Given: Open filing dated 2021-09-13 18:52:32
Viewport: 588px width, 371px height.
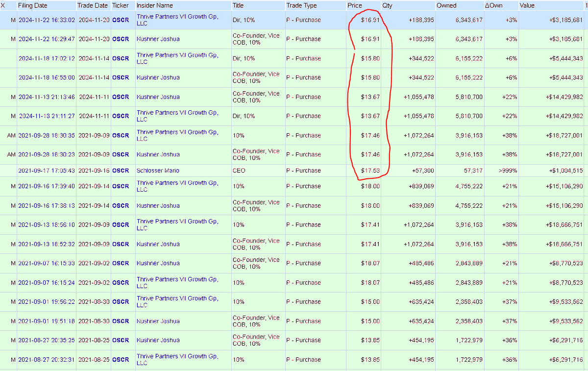Looking at the screenshot, I should (47, 244).
